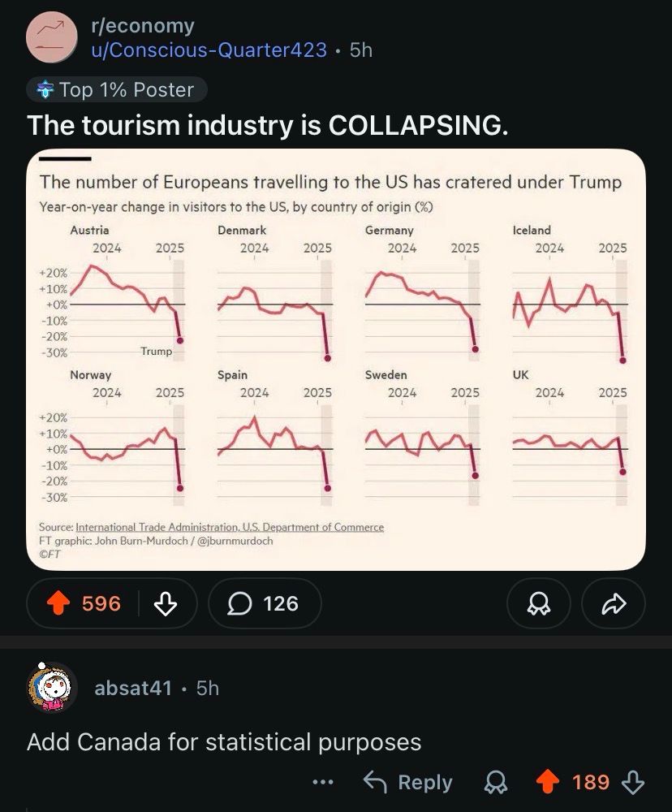
Task: Share the post using the share arrow
Action: pyautogui.click(x=613, y=603)
